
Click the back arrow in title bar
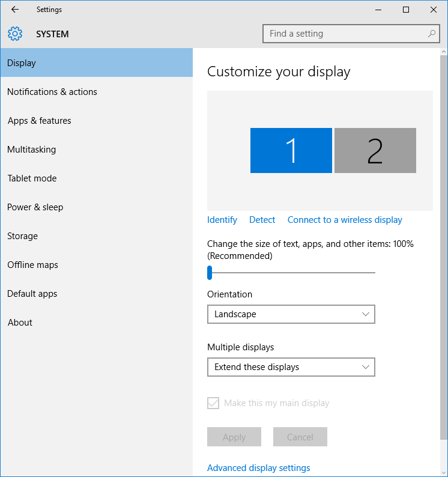pos(15,10)
